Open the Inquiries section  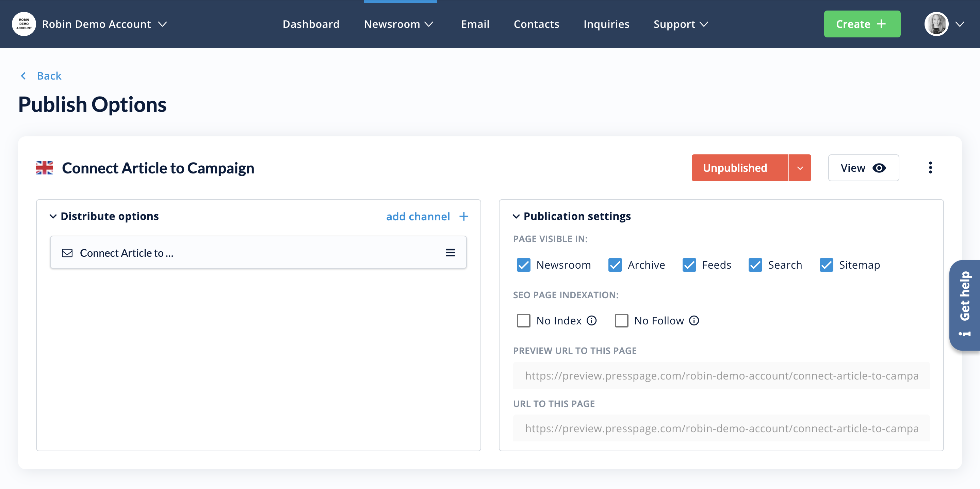click(606, 24)
